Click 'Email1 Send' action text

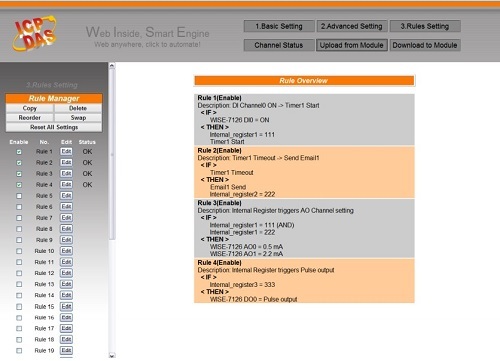click(228, 187)
